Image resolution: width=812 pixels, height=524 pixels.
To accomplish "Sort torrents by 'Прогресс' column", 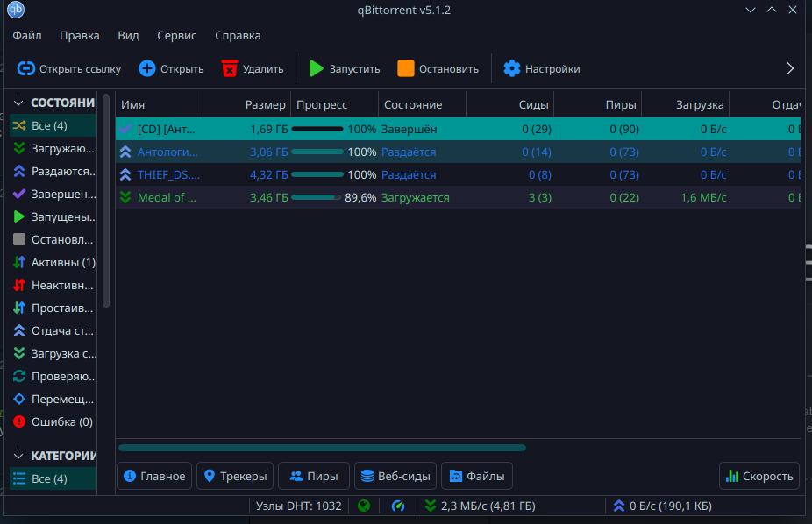I will pos(335,104).
